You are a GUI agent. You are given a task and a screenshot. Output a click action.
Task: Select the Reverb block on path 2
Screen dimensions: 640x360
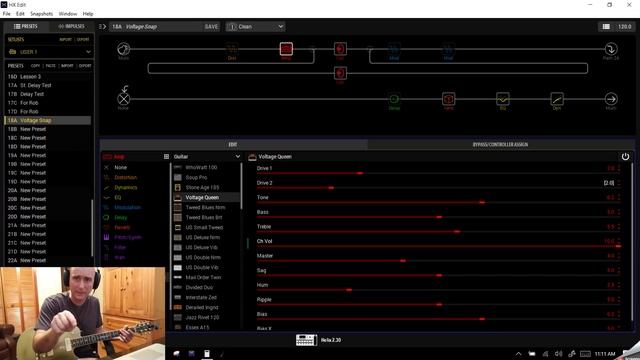click(448, 99)
